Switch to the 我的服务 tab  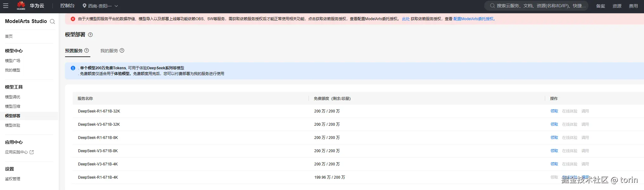coord(109,51)
